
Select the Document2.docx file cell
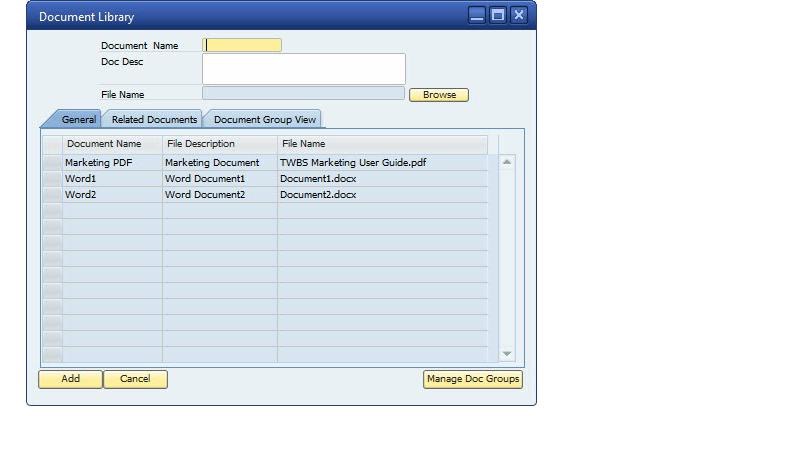point(382,195)
